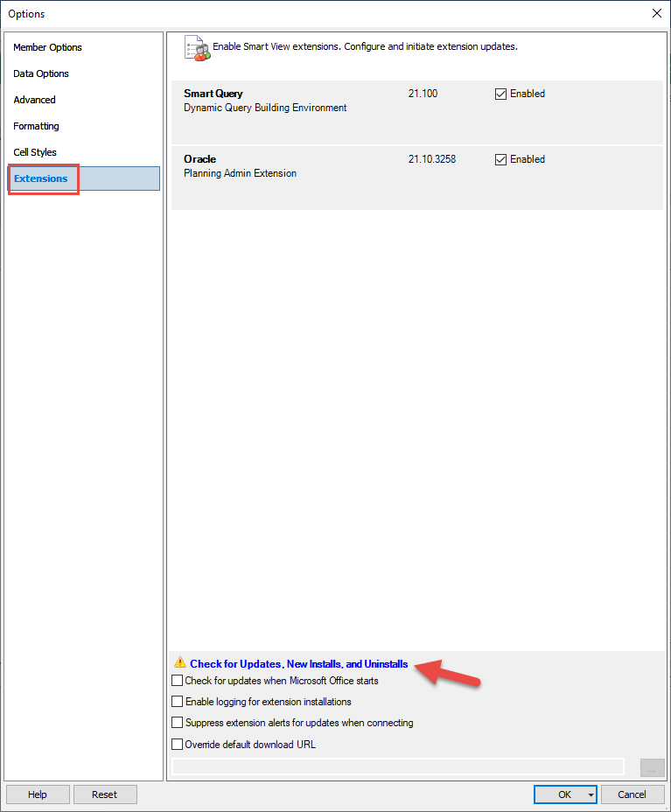Click the download URL text field
The image size is (671, 812).
[x=398, y=766]
